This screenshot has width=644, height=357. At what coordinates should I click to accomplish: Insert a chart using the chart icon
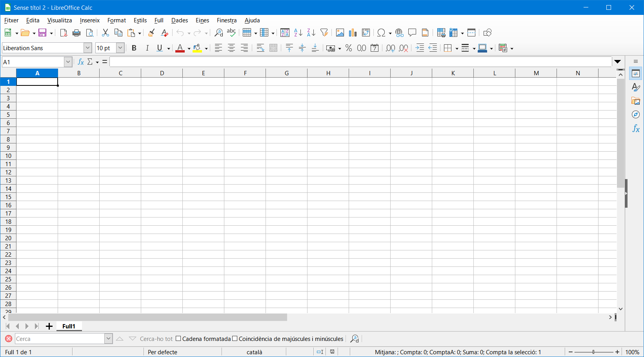[353, 33]
